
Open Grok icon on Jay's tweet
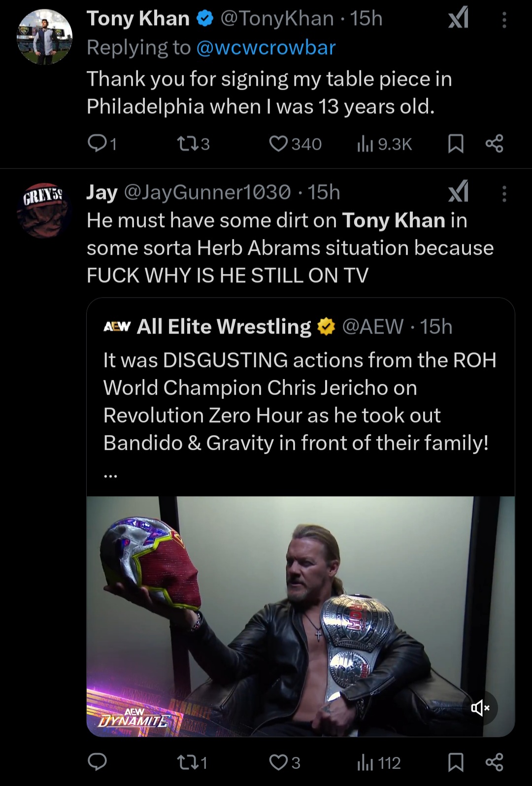[x=458, y=193]
